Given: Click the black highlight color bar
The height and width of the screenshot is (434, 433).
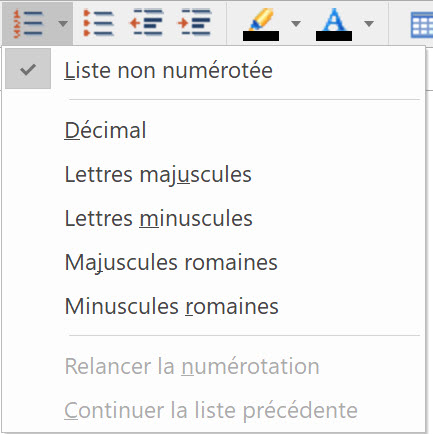Looking at the screenshot, I should [261, 36].
